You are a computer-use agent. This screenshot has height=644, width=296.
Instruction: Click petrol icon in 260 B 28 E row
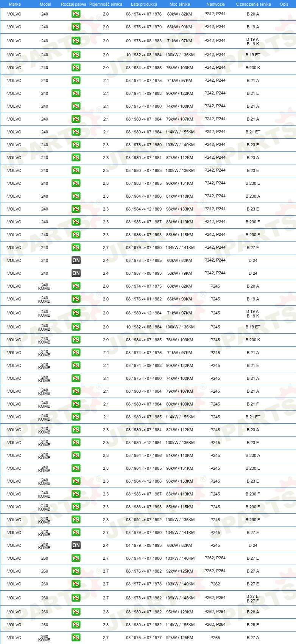click(76, 625)
